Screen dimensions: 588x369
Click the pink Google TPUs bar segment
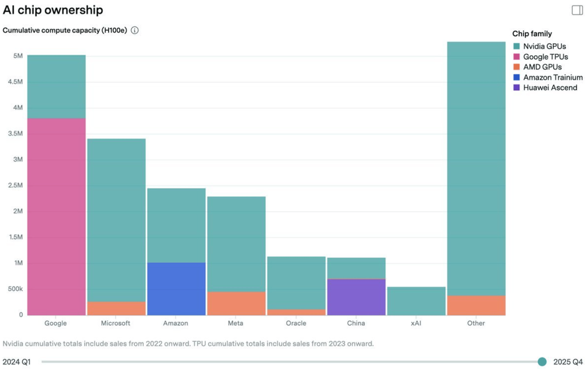tap(57, 216)
